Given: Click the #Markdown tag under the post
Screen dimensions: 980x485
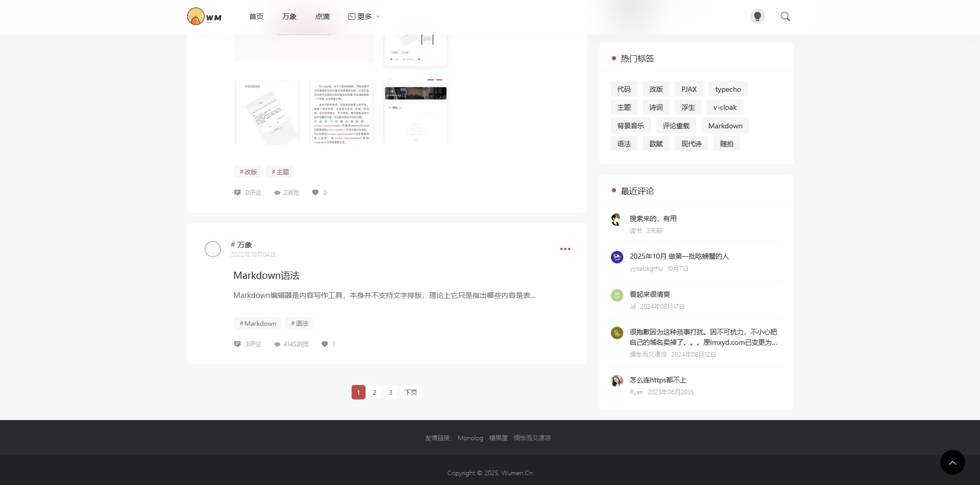Looking at the screenshot, I should [x=257, y=324].
